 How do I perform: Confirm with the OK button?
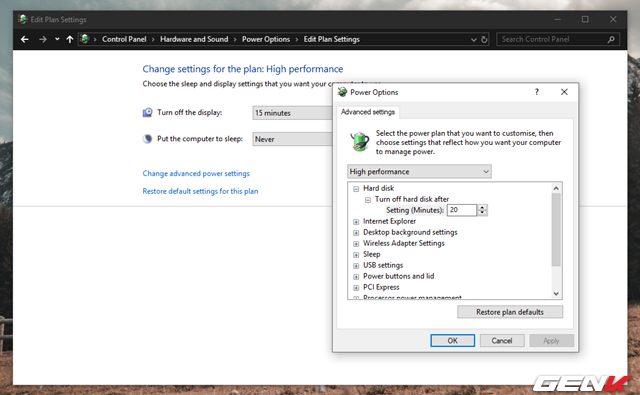pos(453,341)
